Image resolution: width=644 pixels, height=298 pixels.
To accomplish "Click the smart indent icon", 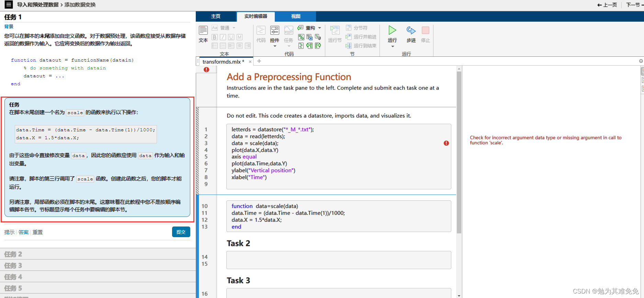I will tap(301, 46).
